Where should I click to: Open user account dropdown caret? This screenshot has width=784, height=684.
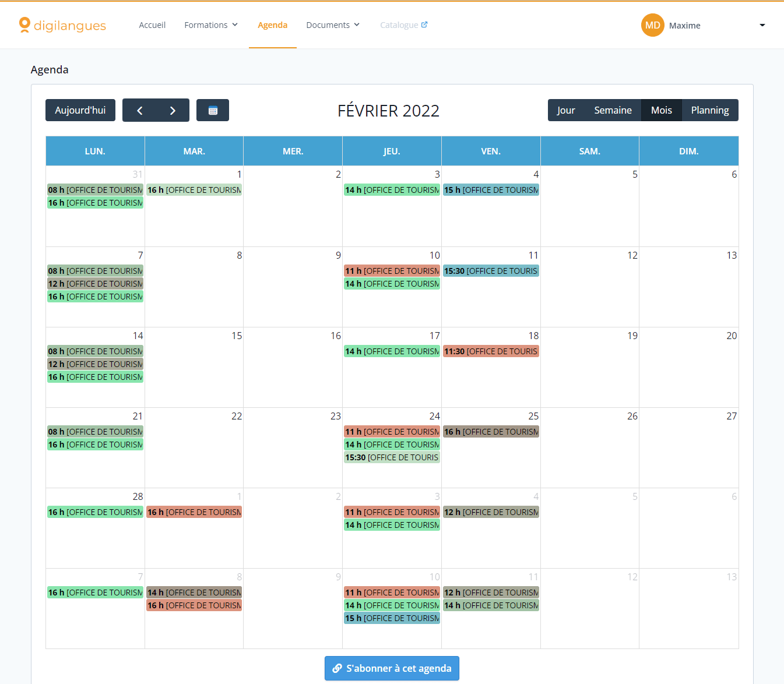[762, 25]
